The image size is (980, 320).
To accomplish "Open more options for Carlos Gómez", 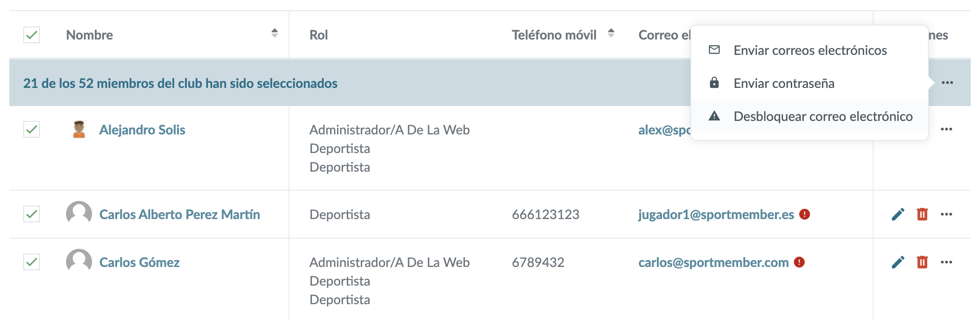I will point(946,262).
